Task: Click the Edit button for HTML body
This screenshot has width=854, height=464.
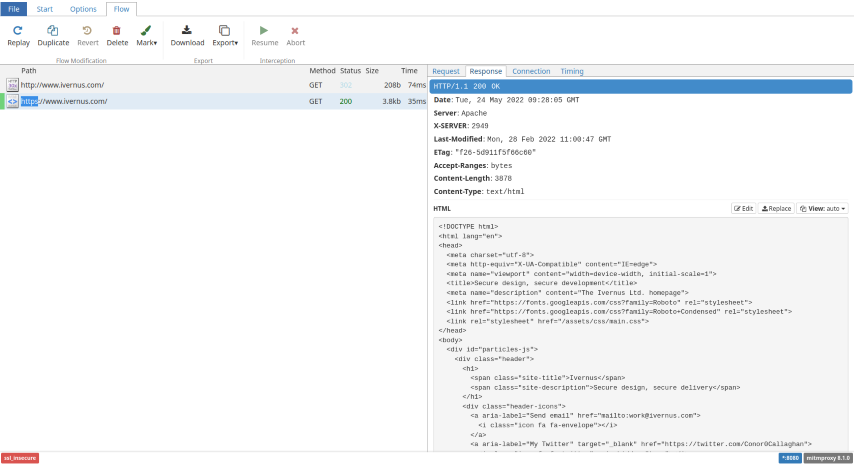Action: click(743, 208)
